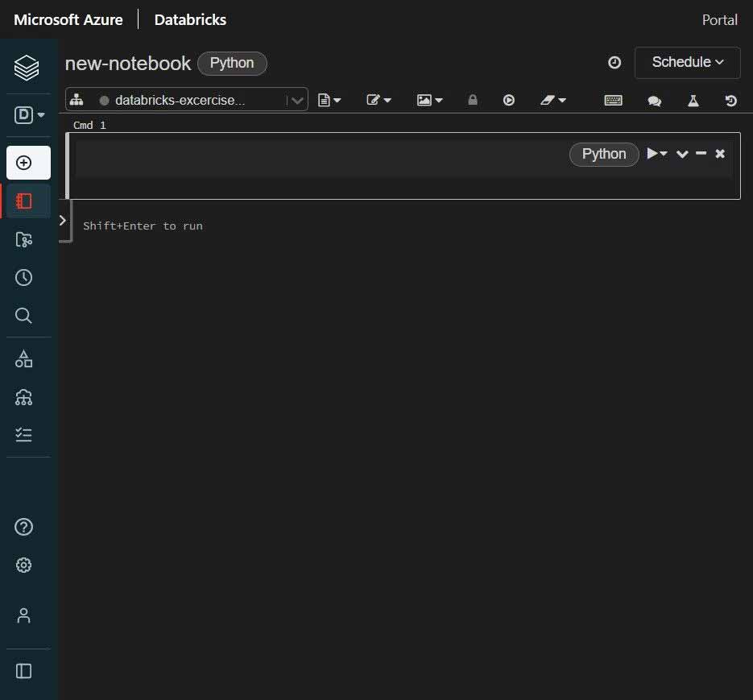Viewport: 753px width, 700px height.
Task: Click the Portal link
Action: pyautogui.click(x=719, y=19)
